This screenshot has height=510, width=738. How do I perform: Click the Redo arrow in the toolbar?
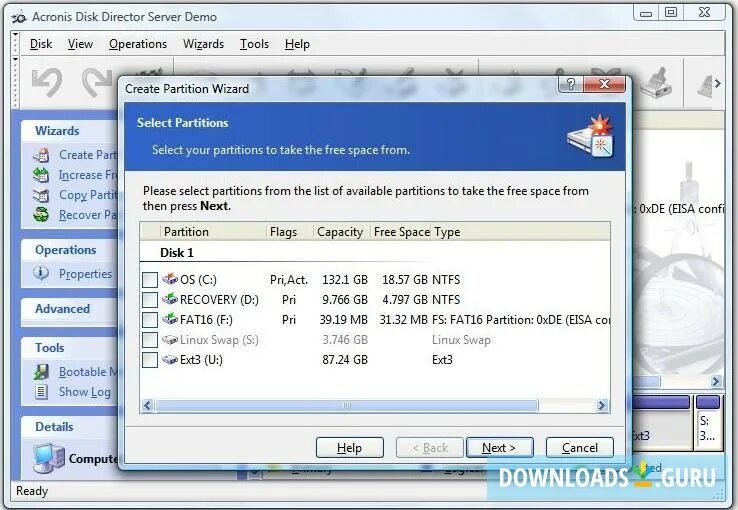(98, 82)
